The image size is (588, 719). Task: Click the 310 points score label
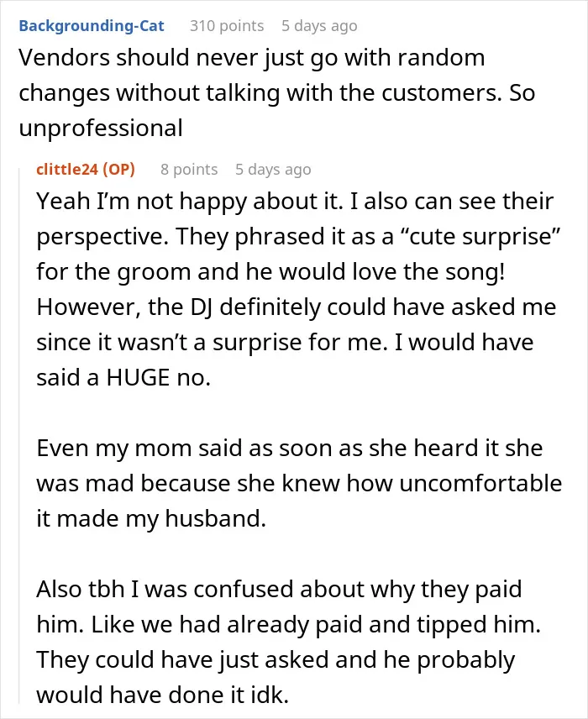click(x=227, y=26)
